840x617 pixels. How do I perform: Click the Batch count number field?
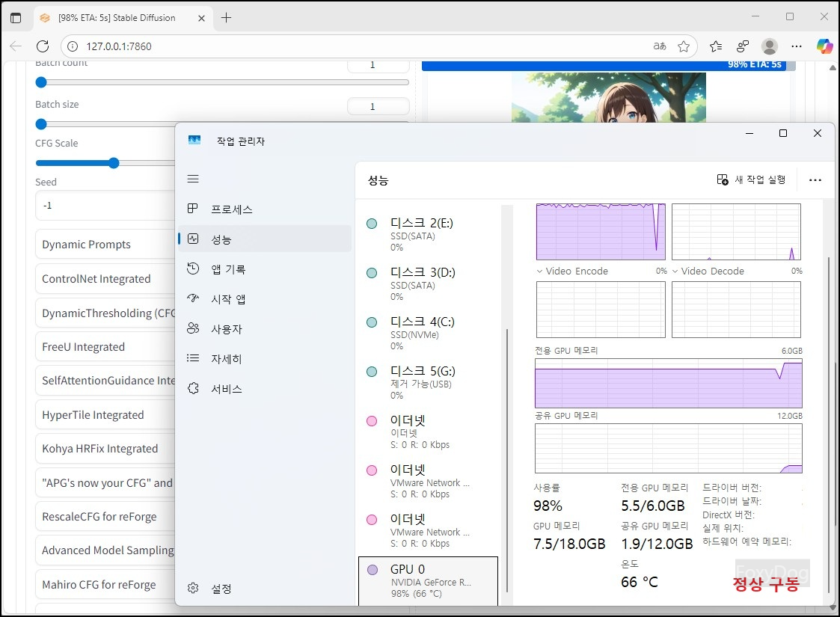coord(378,65)
